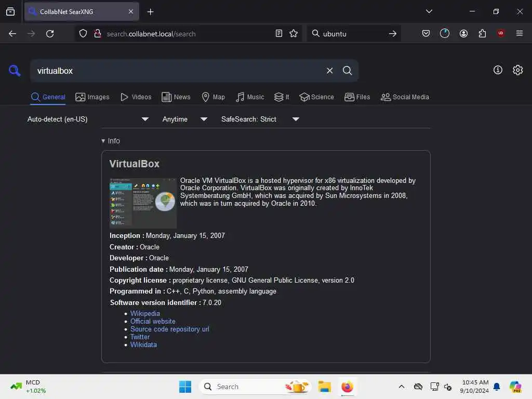Open new browser tab

coord(150,12)
